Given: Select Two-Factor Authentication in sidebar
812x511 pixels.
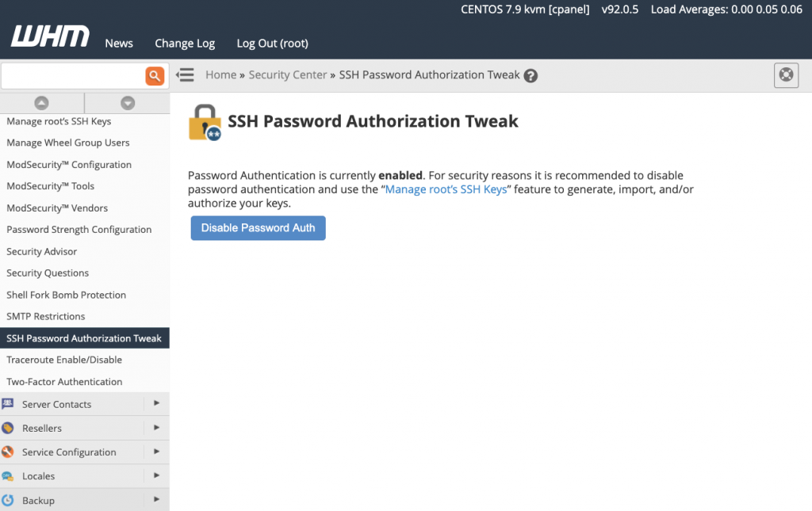Looking at the screenshot, I should point(64,382).
